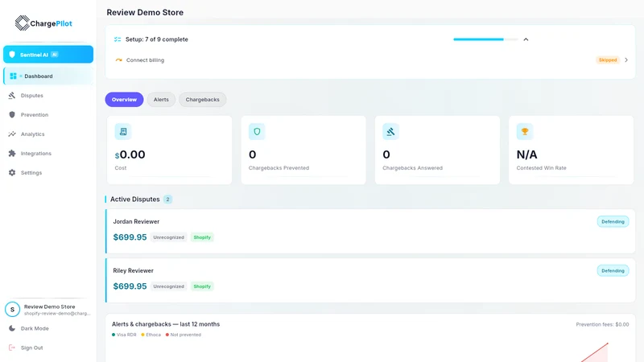This screenshot has height=362, width=644.
Task: Click the $0.00 Cost value
Action: (x=130, y=154)
